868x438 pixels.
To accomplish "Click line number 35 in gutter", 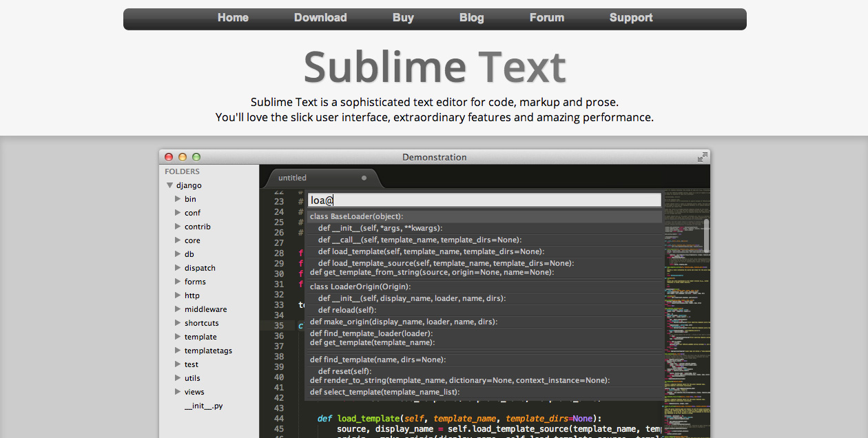I will (278, 326).
